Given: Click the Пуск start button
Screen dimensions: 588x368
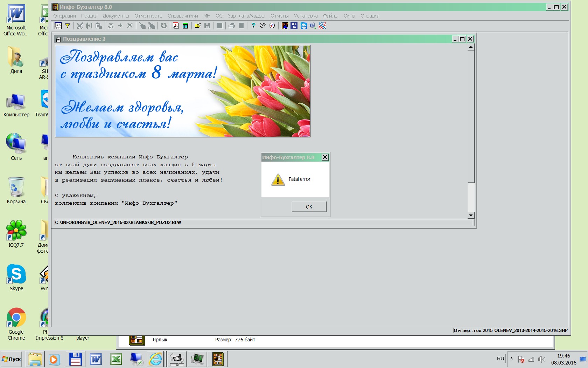Looking at the screenshot, I should (12, 359).
